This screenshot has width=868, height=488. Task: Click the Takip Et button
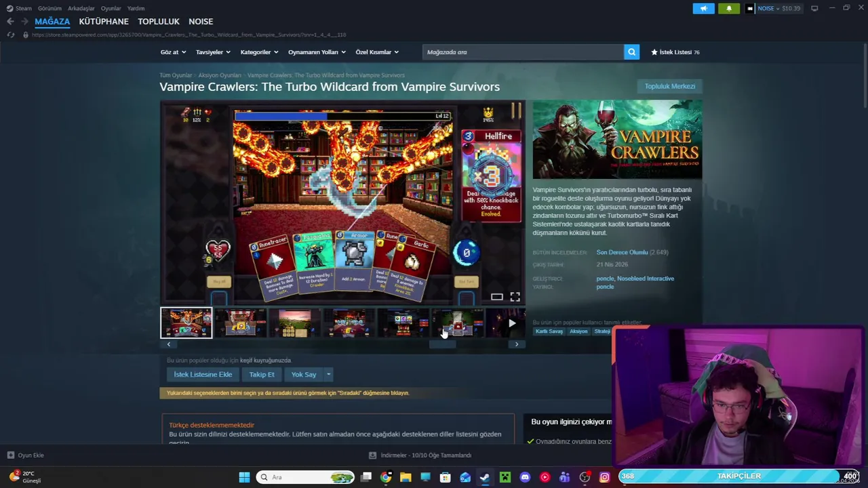tap(262, 374)
